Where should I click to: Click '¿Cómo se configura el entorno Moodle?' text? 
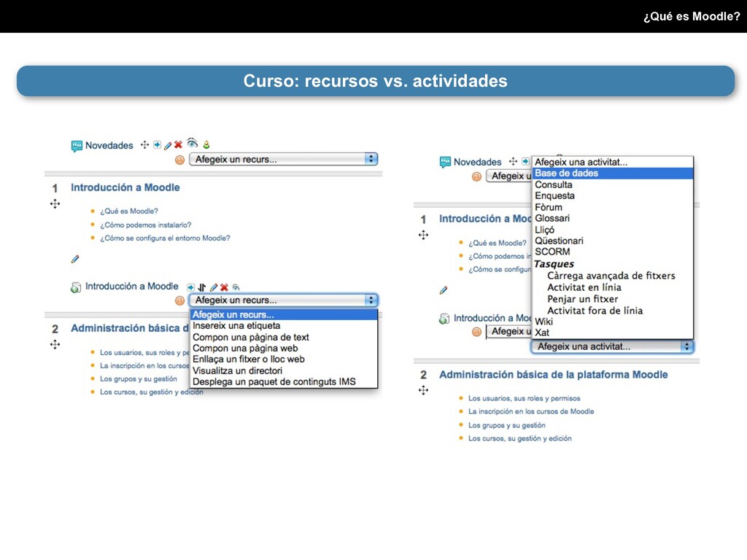coord(165,238)
